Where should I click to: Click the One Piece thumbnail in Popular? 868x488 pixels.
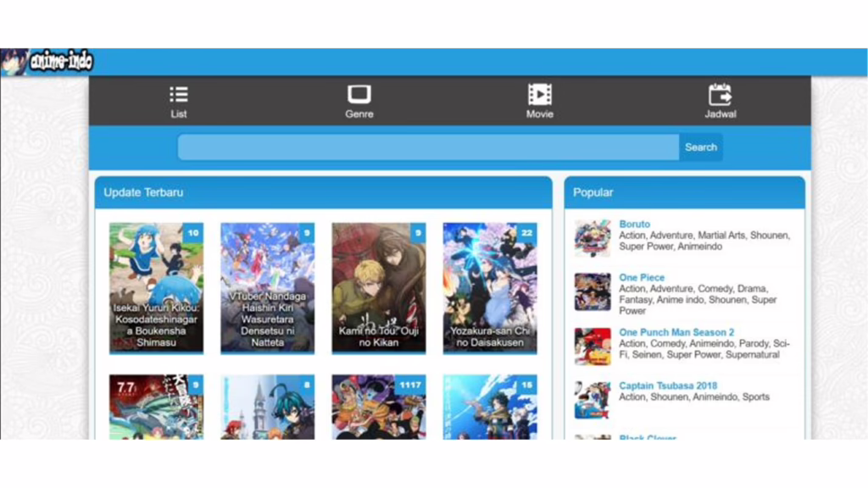point(593,291)
